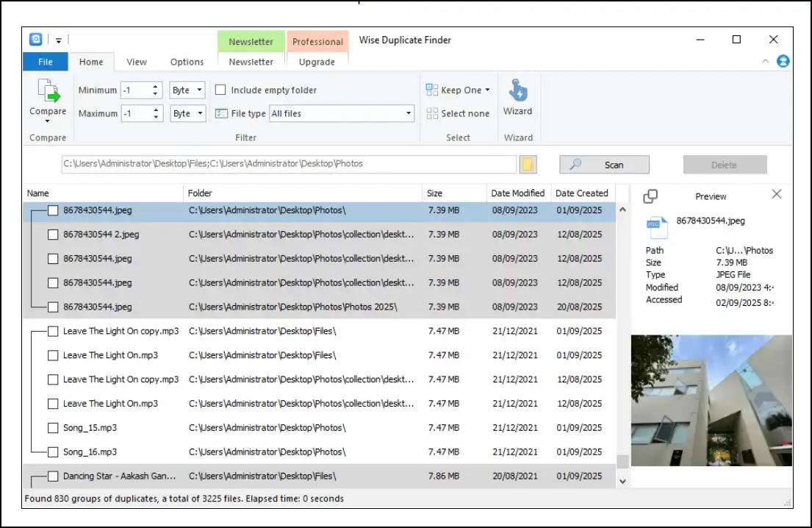812x528 pixels.
Task: Switch to the Options tab
Action: [187, 62]
